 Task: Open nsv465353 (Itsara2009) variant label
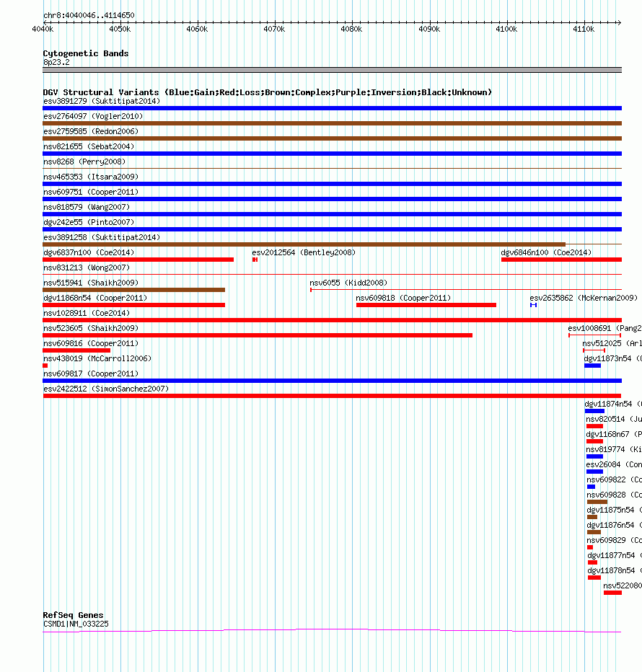tap(91, 177)
